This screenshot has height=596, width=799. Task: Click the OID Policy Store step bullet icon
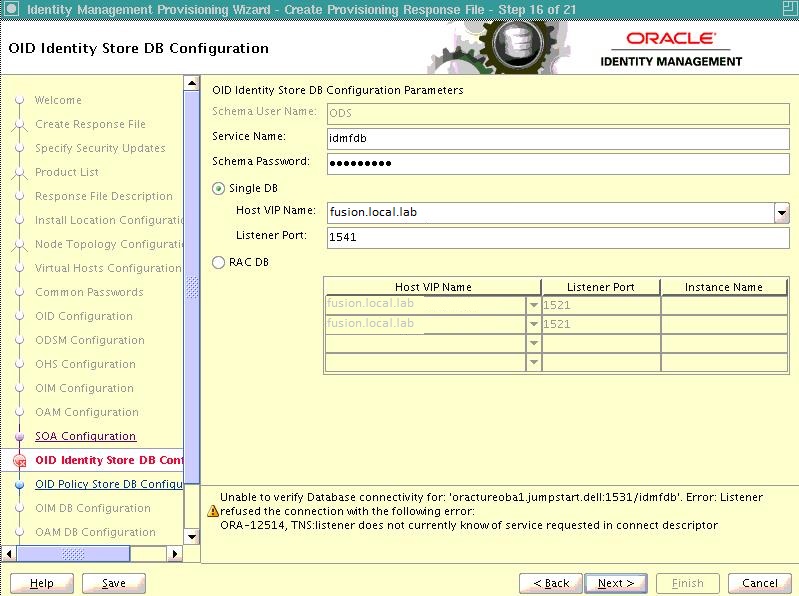pyautogui.click(x=20, y=484)
